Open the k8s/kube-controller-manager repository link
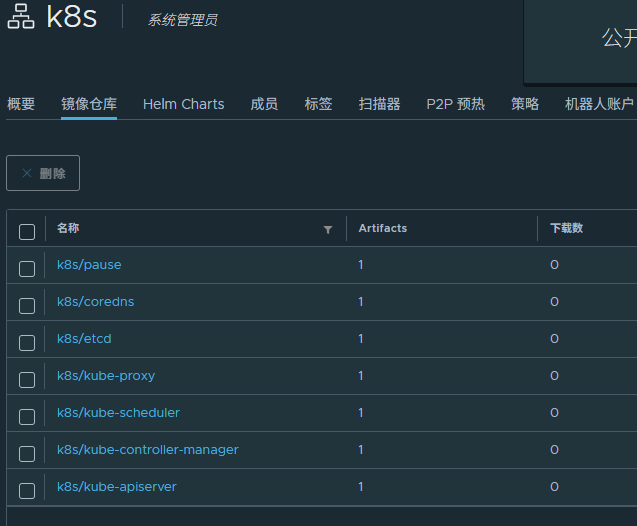This screenshot has width=637, height=526. coord(148,450)
